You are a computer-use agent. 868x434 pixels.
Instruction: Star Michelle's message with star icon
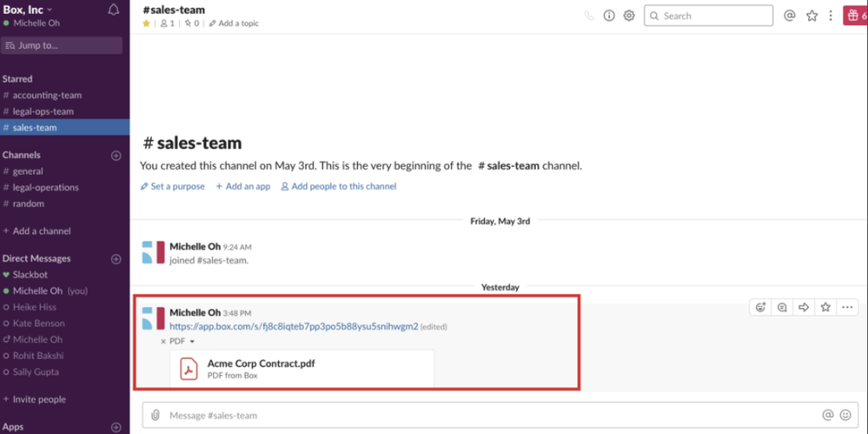(825, 307)
